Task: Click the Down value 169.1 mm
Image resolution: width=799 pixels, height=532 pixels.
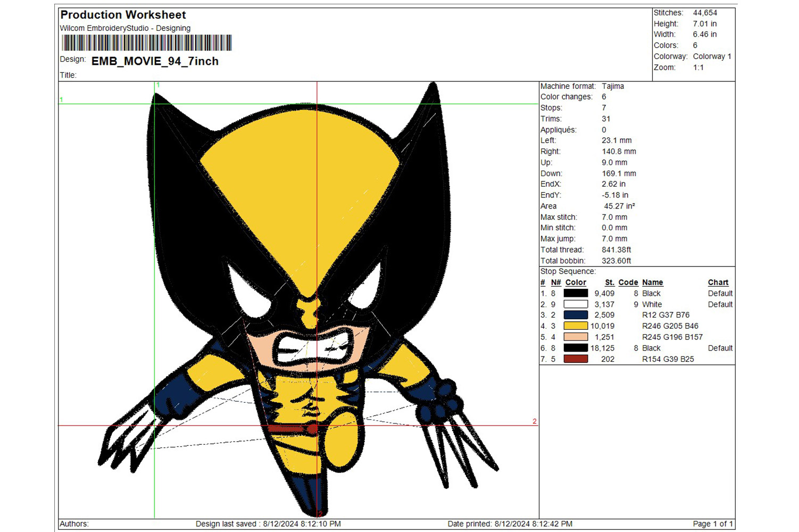Action: (x=619, y=173)
